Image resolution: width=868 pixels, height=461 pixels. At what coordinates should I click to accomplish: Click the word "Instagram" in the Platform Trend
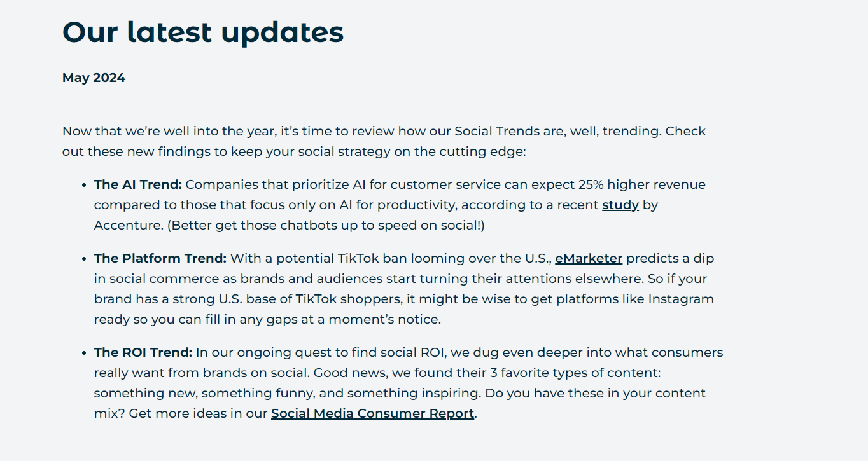[681, 299]
